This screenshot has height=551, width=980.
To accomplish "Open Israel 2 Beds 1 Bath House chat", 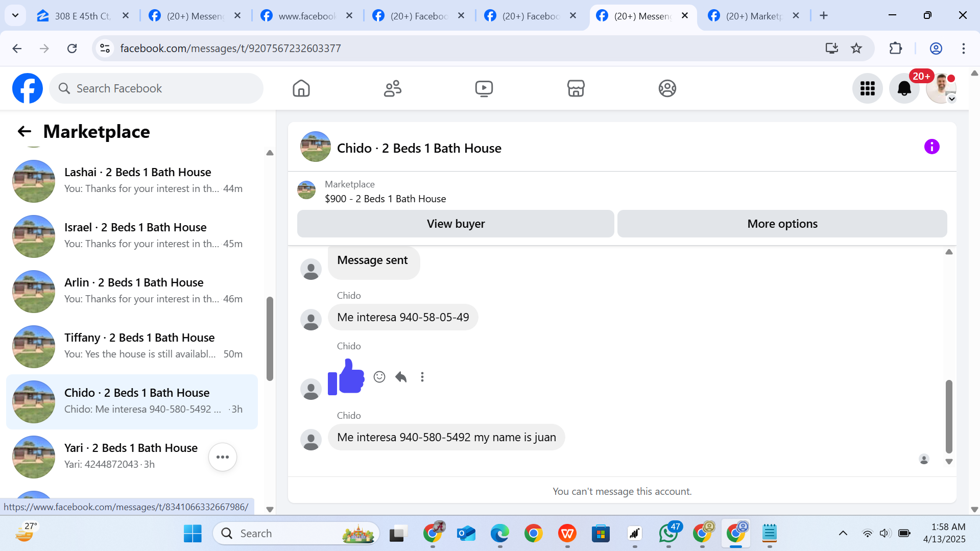I will 132,236.
